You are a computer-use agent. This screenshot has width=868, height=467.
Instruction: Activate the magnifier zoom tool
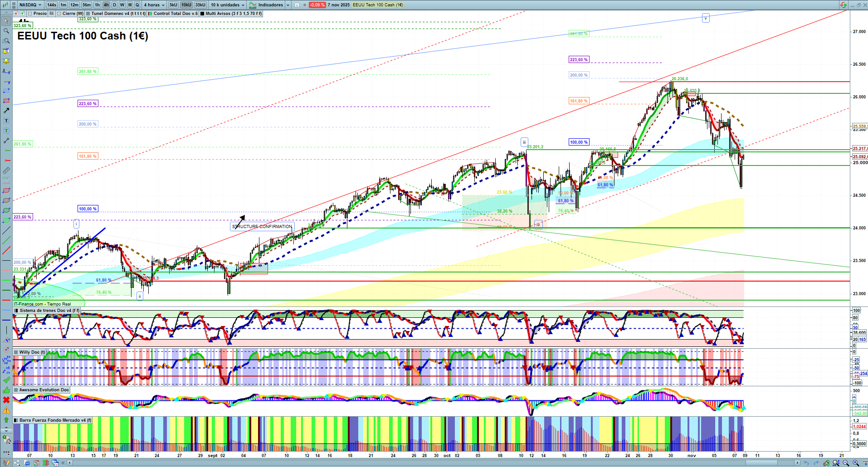(x=6, y=31)
